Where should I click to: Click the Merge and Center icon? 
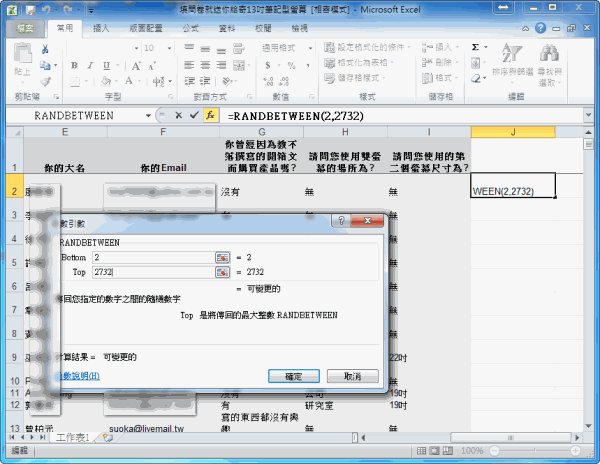(239, 65)
